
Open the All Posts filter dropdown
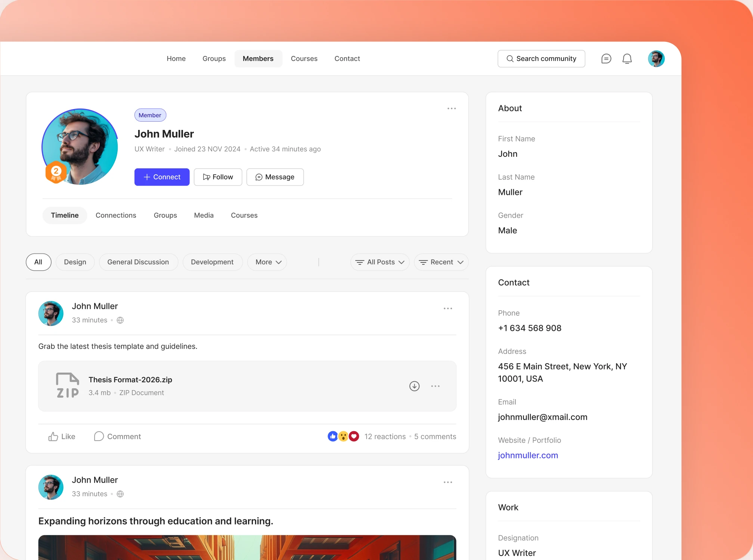380,262
